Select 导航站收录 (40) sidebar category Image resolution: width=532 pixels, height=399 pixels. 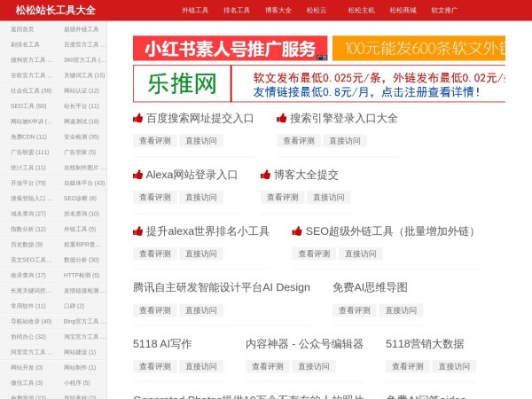point(31,321)
